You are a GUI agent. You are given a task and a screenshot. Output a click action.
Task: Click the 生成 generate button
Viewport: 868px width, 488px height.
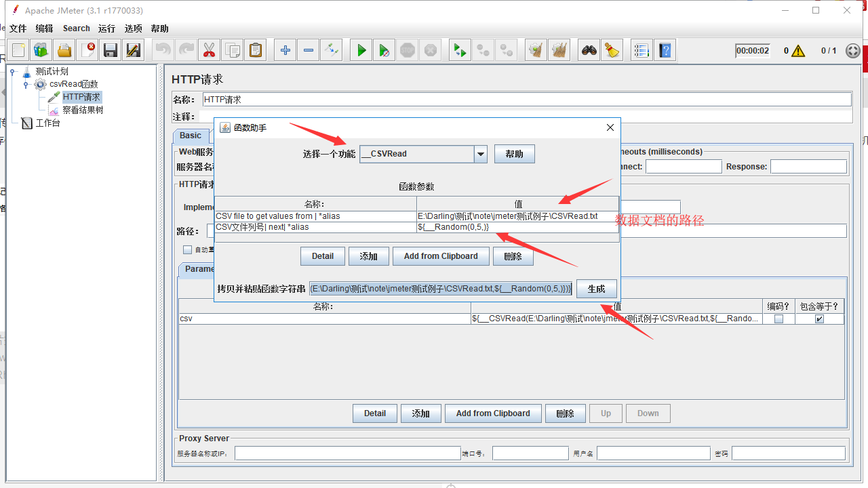(x=597, y=289)
